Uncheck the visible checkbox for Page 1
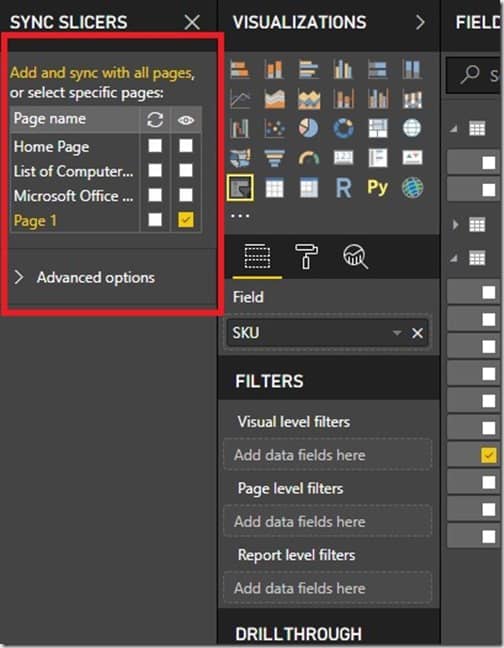 click(x=185, y=220)
